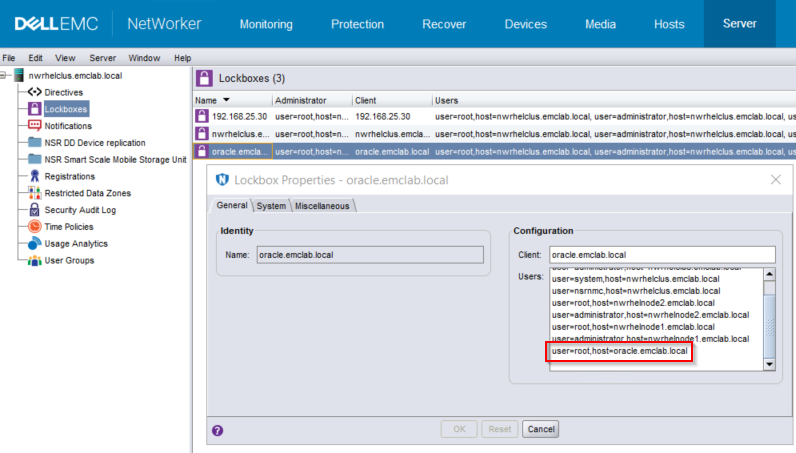This screenshot has width=796, height=453.
Task: Switch to the Recover tab
Action: tap(444, 24)
